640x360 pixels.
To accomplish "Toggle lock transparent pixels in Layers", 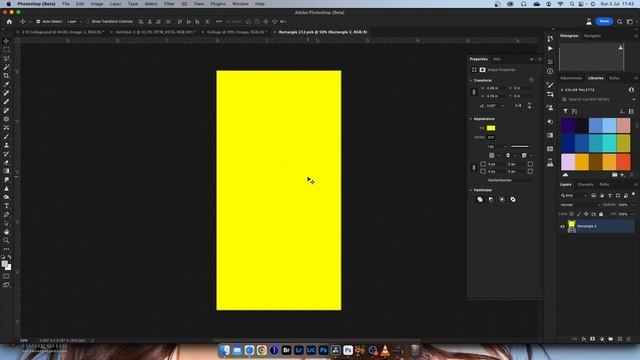I will click(571, 214).
